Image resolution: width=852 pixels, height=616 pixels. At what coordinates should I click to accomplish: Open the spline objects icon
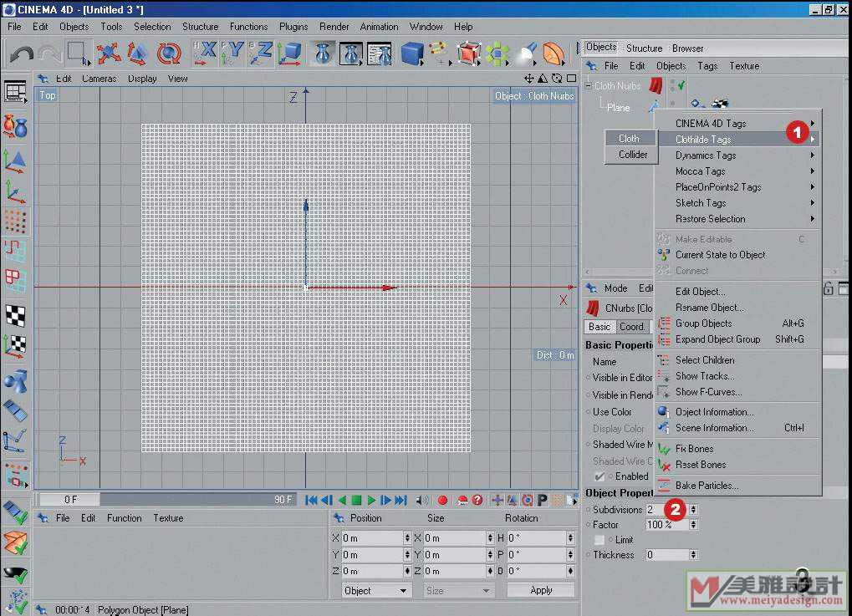click(x=440, y=53)
